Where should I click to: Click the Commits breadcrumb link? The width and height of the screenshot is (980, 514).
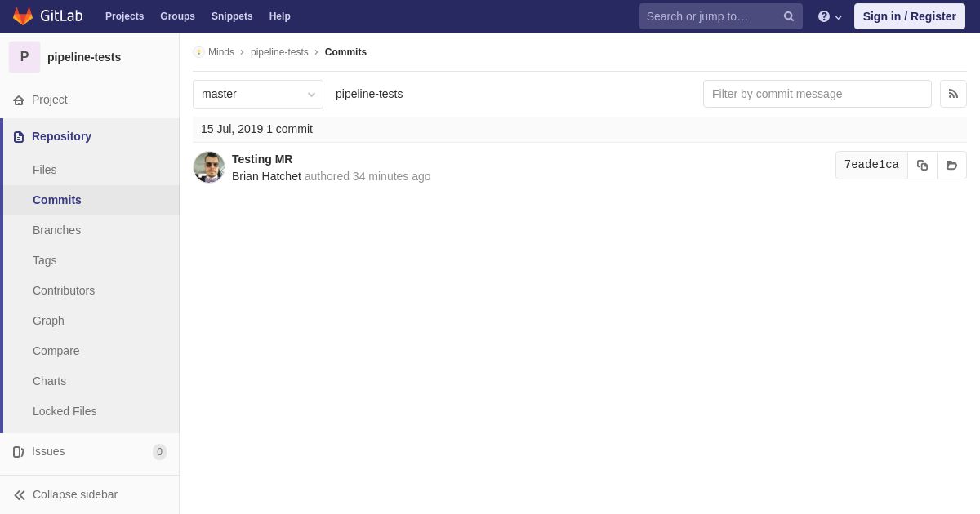[345, 52]
